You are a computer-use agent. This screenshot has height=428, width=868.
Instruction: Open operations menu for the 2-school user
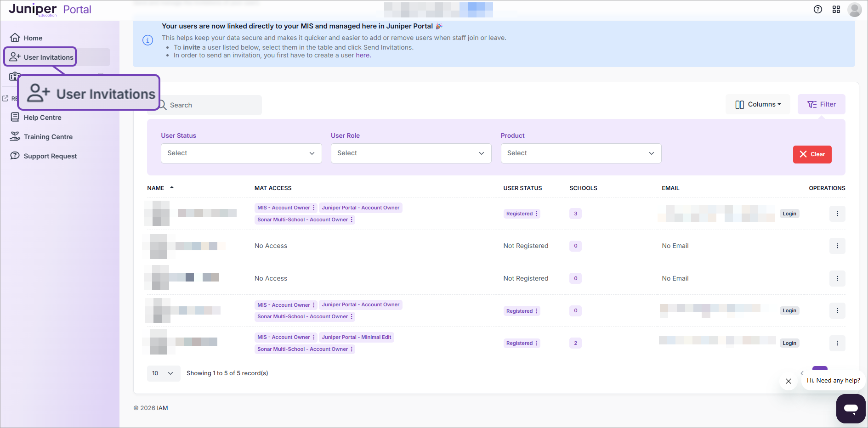pyautogui.click(x=837, y=343)
